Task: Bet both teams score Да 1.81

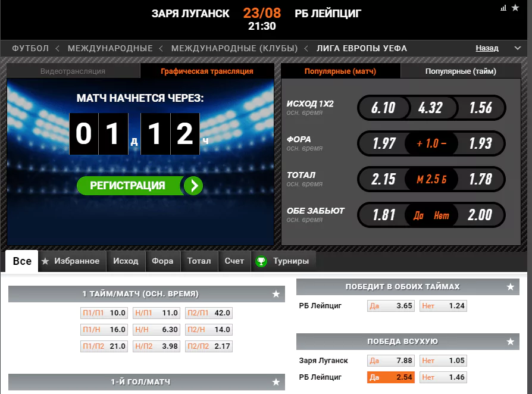Action: (x=383, y=215)
